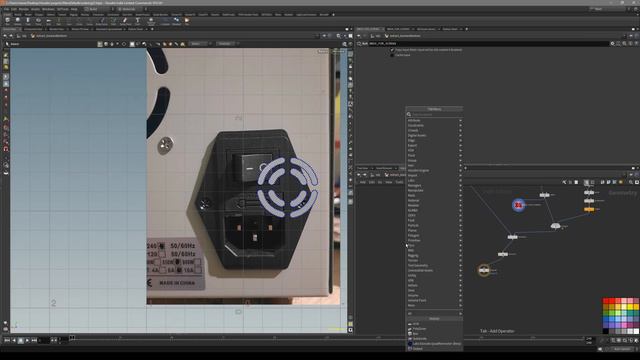Select the Metaball shelf tool

click(x=176, y=21)
